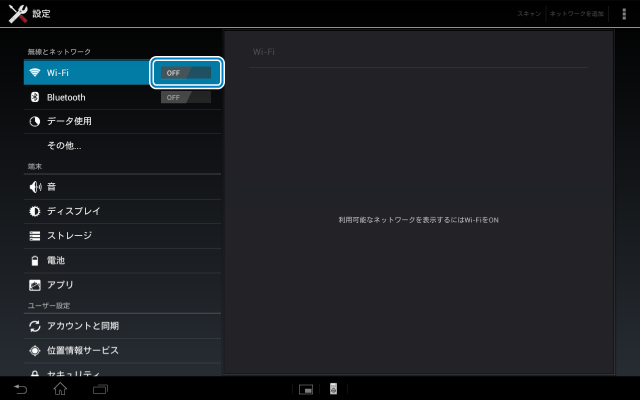Screen dimensions: 640x400
Task: Click the 音 sound speaker icon
Action: click(x=35, y=187)
